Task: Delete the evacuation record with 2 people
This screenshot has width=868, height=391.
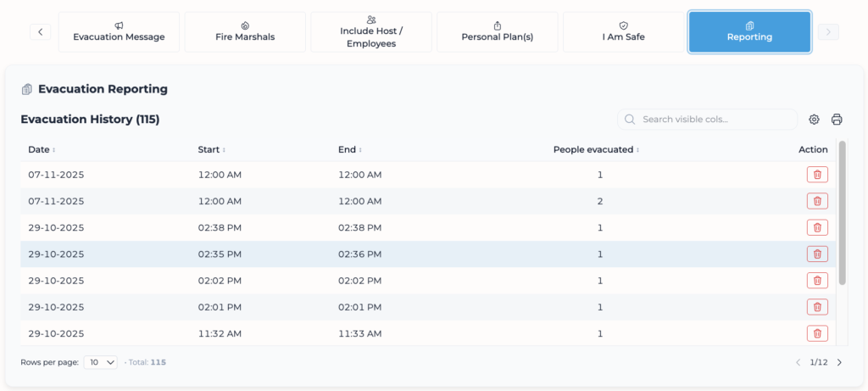Action: [x=817, y=201]
